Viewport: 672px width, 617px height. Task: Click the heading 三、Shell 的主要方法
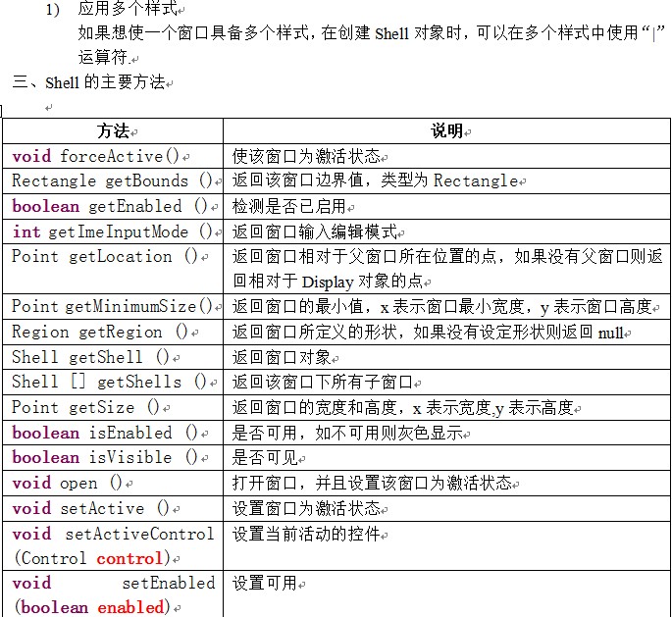88,82
